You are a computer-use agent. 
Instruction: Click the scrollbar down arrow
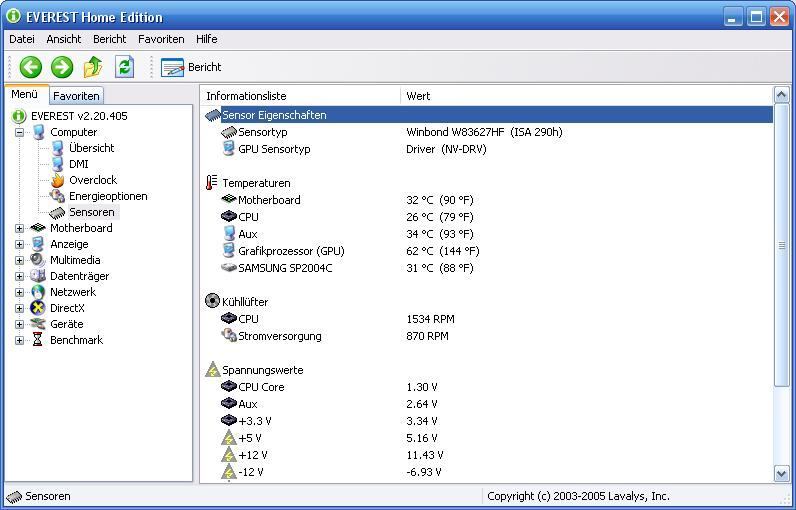coord(781,474)
